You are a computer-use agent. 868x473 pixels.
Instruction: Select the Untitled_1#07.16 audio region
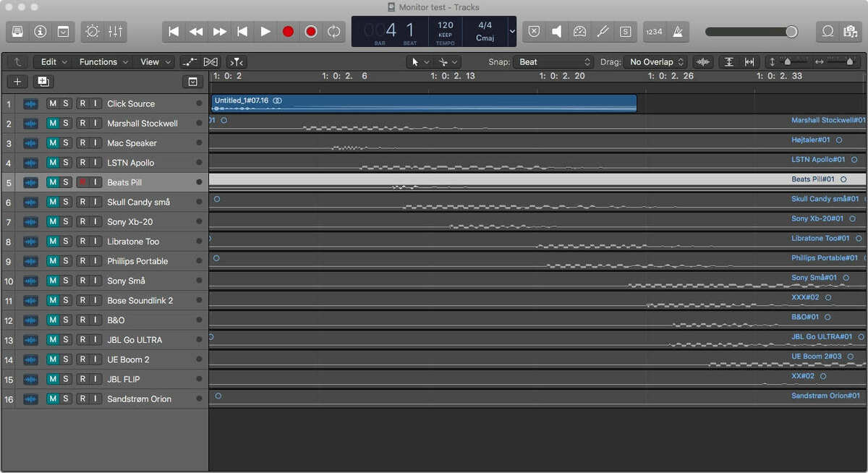[x=424, y=103]
